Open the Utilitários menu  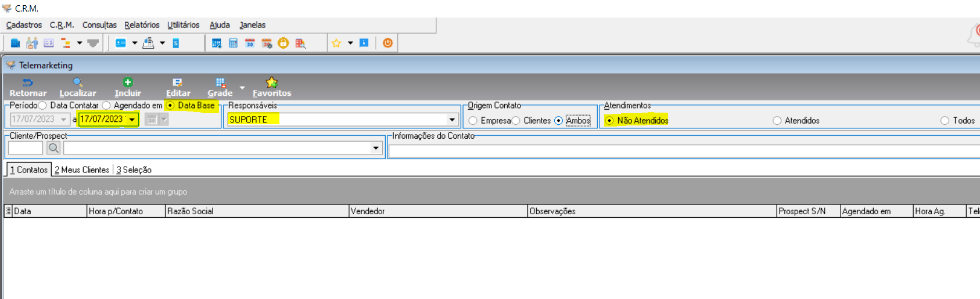click(183, 25)
